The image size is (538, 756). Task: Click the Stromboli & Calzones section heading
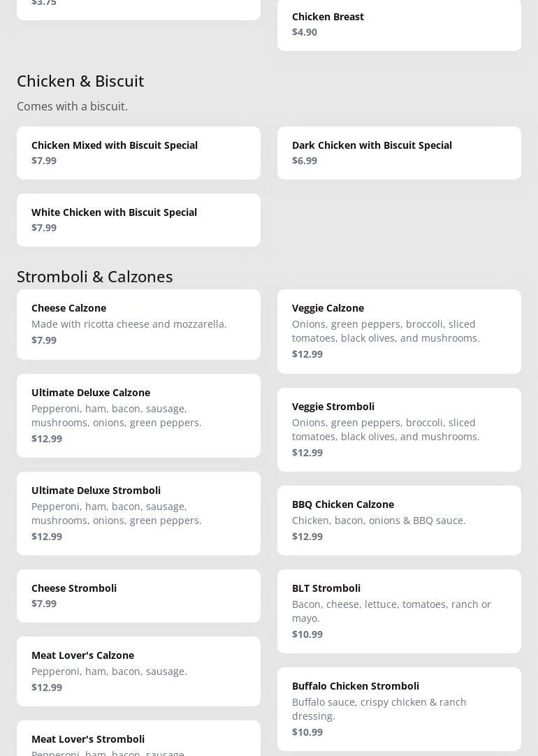(95, 277)
